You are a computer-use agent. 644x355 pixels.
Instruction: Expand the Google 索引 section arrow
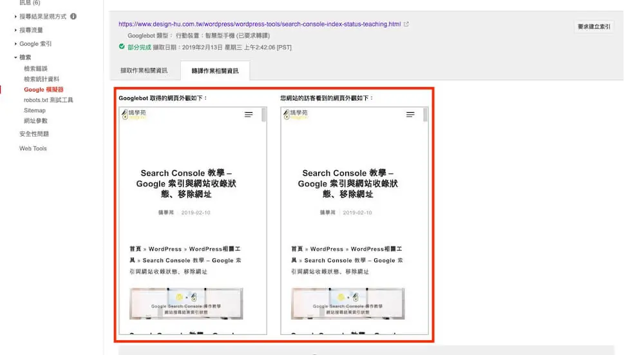15,44
